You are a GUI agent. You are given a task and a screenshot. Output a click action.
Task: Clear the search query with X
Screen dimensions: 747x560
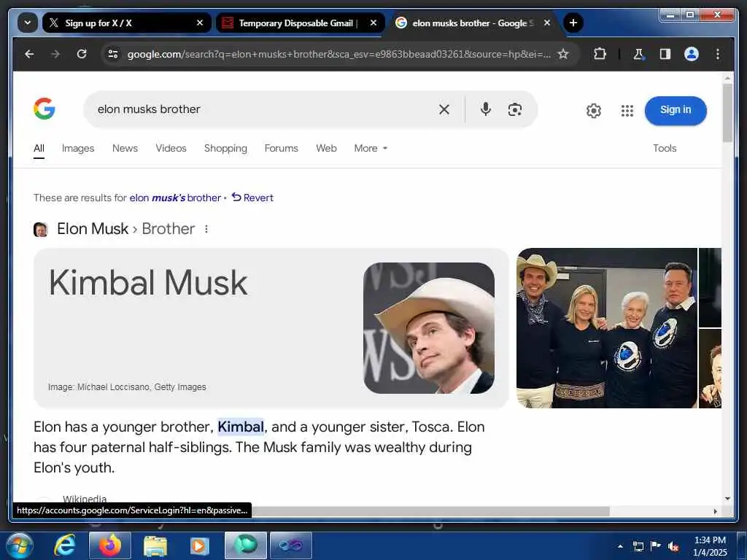click(444, 109)
